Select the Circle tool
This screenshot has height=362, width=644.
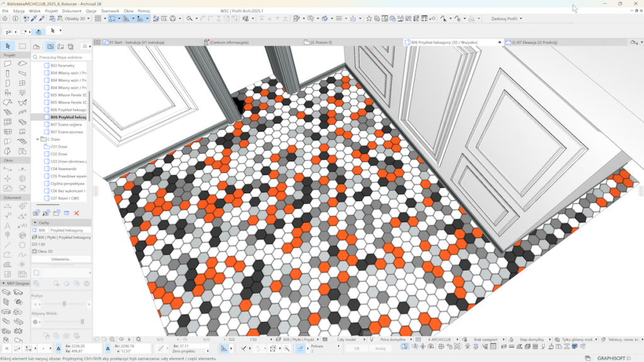point(22,245)
